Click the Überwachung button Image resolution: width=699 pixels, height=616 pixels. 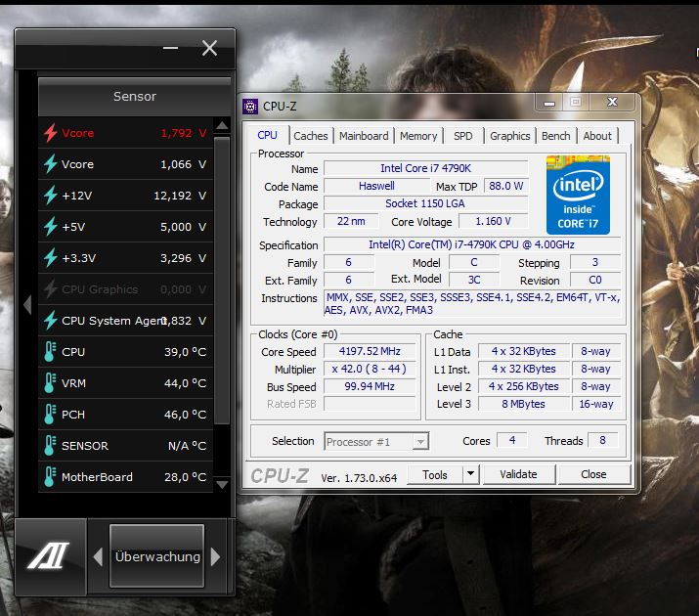(157, 556)
